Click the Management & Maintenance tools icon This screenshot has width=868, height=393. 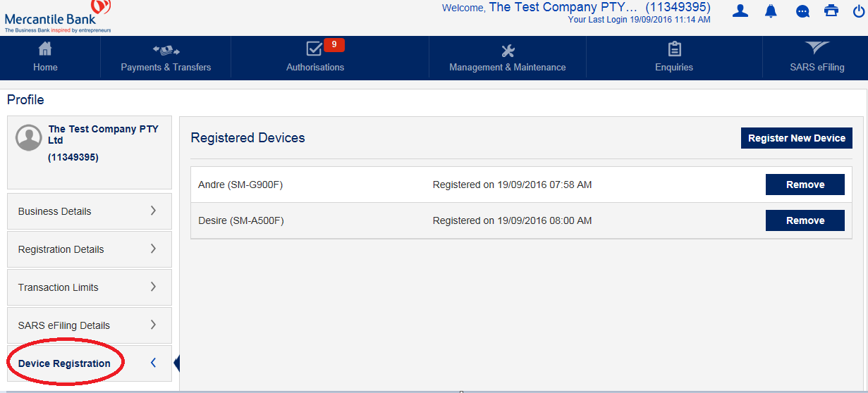(x=508, y=50)
